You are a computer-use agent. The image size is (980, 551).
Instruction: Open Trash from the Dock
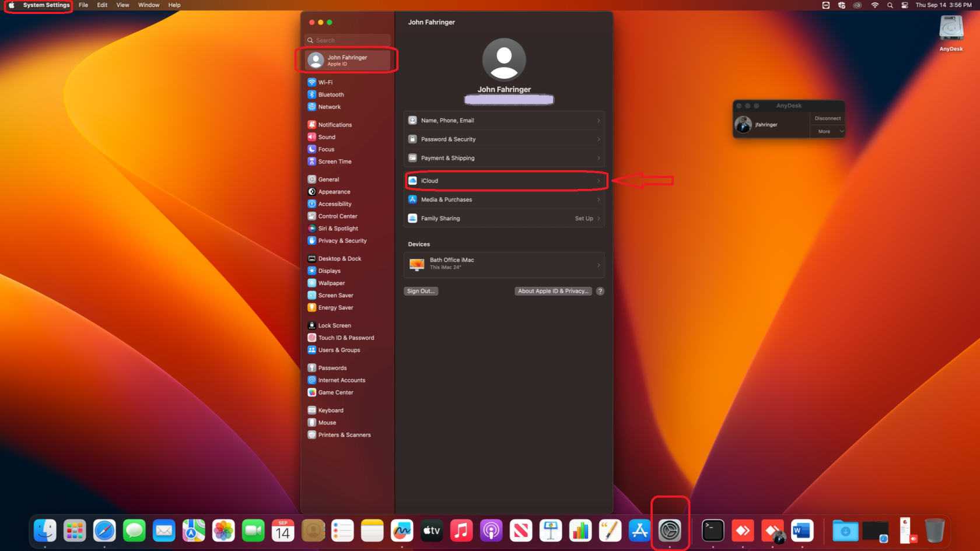click(x=935, y=531)
